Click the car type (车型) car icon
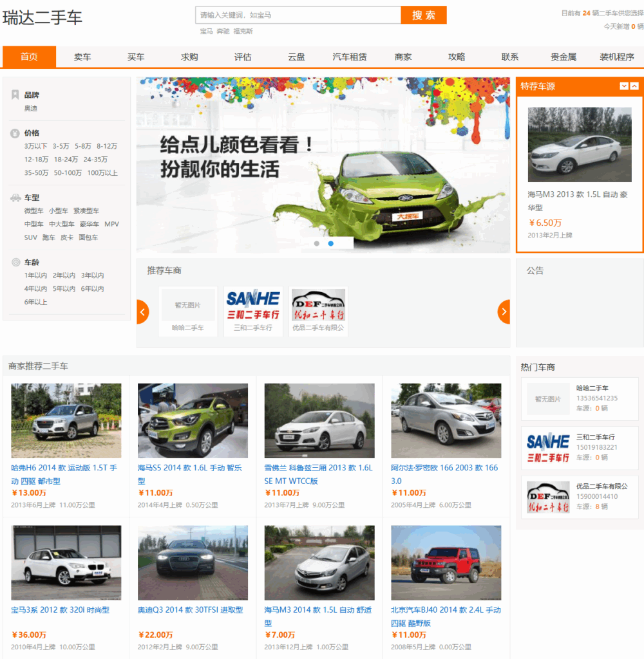This screenshot has height=659, width=644. point(15,198)
